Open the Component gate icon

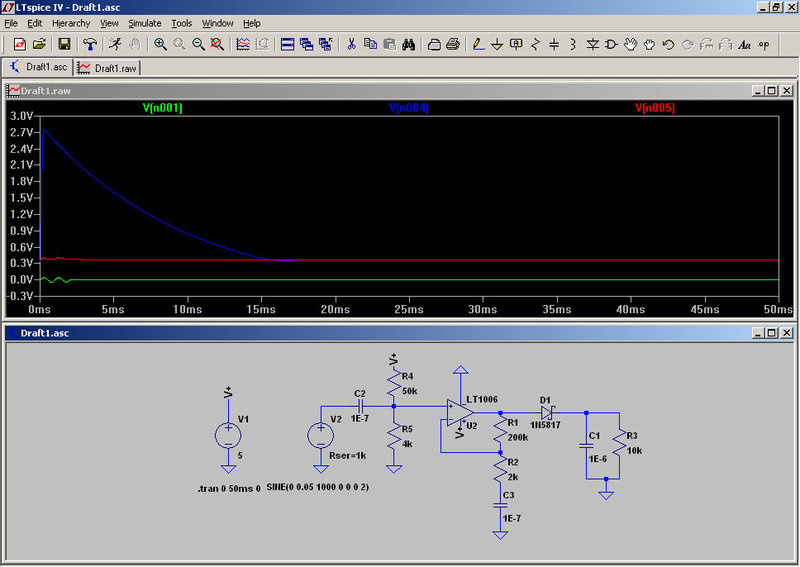(x=611, y=44)
